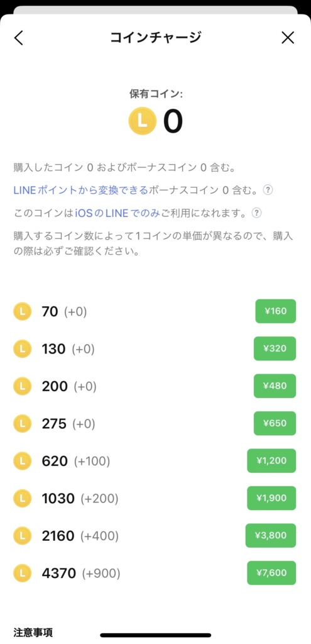Buy 130 coins for ¥320
Viewport: 311px width, 644px height.
pos(275,348)
